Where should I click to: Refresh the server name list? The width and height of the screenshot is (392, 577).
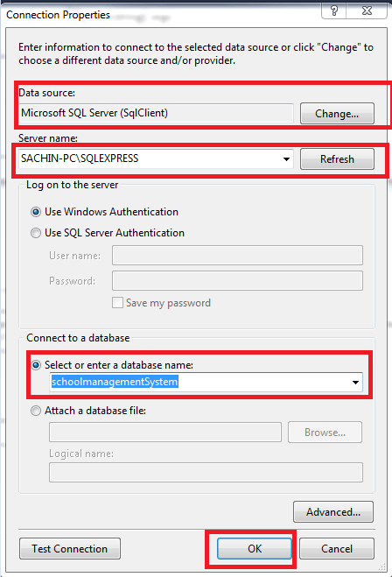tap(337, 159)
